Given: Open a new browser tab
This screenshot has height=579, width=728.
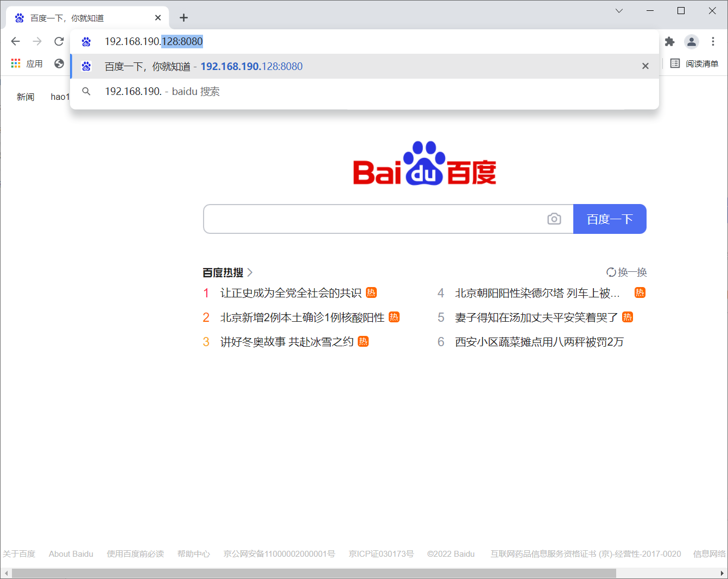Looking at the screenshot, I should click(x=183, y=18).
